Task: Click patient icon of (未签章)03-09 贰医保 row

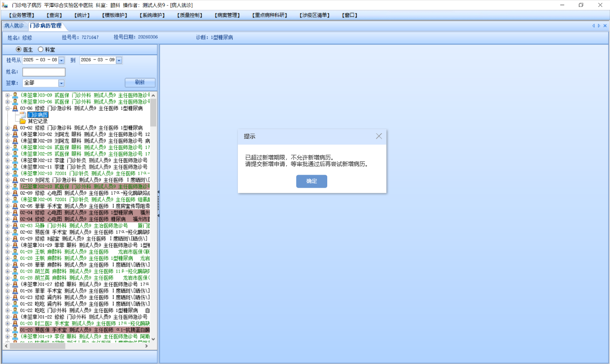Action: point(15,95)
